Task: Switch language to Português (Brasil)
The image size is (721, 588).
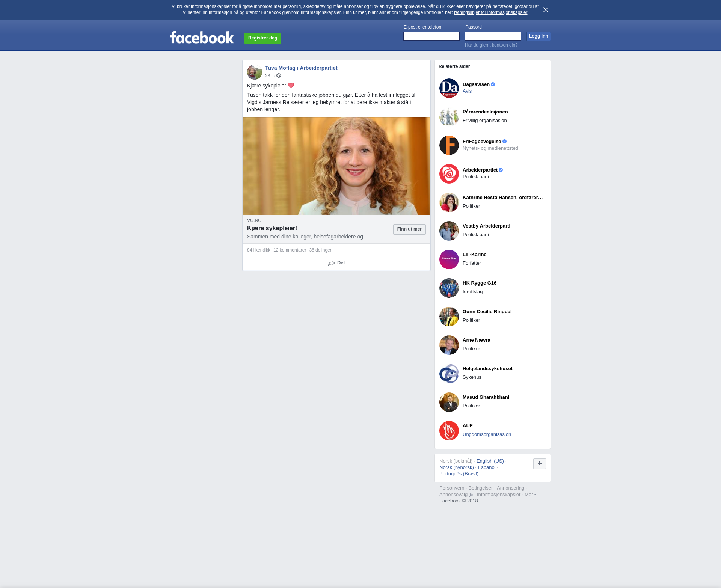Action: 459,474
